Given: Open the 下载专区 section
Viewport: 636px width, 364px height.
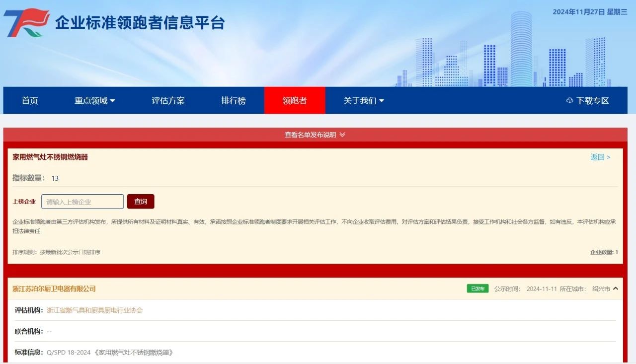Looking at the screenshot, I should click(x=592, y=101).
